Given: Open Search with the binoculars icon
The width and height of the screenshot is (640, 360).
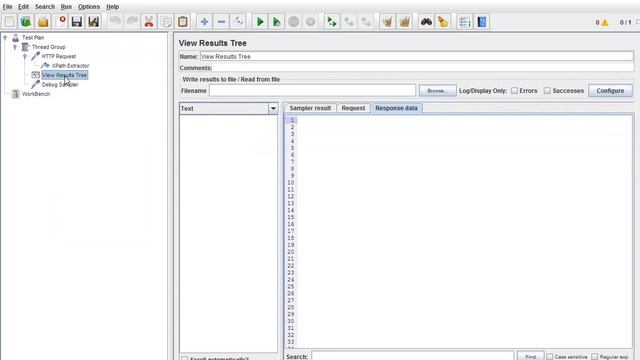Looking at the screenshot, I should click(x=426, y=22).
